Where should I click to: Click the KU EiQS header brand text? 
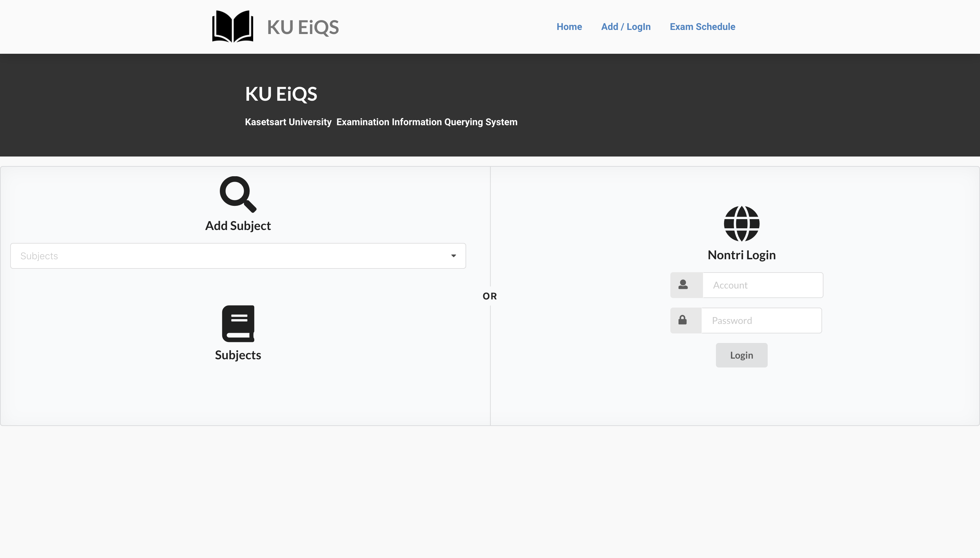(x=303, y=27)
